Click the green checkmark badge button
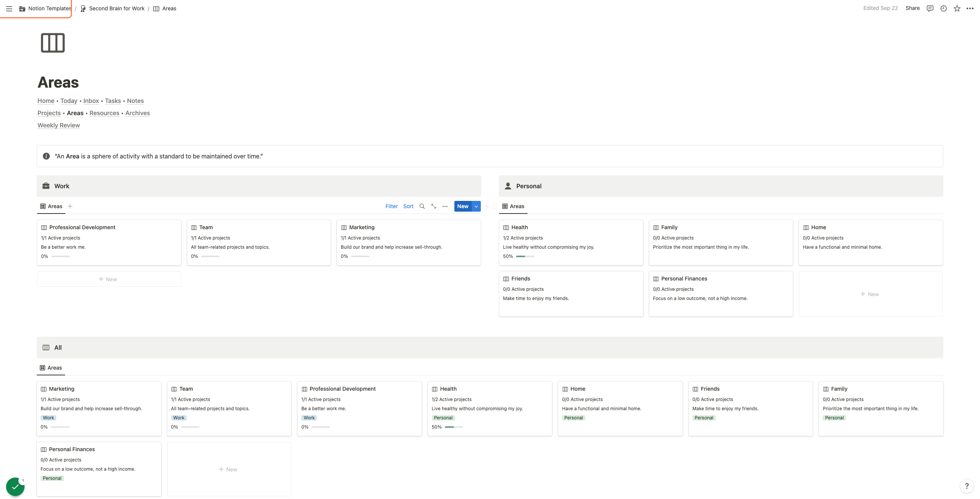The image size is (980, 499). [x=15, y=487]
